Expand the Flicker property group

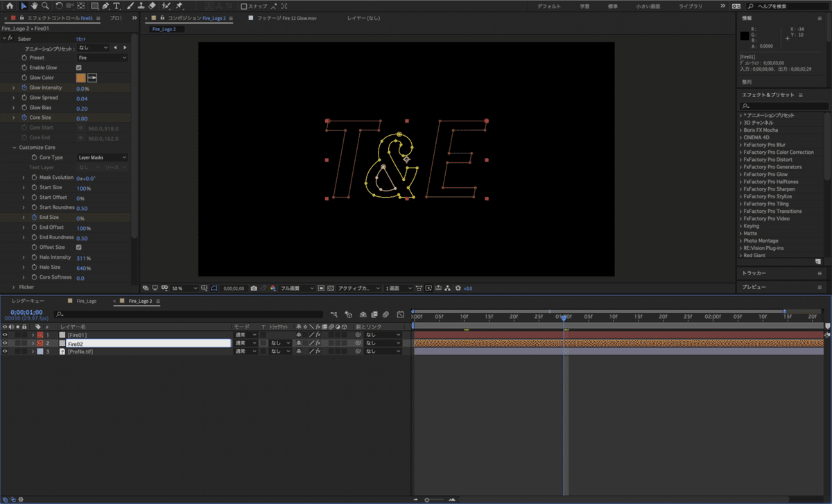coord(14,286)
